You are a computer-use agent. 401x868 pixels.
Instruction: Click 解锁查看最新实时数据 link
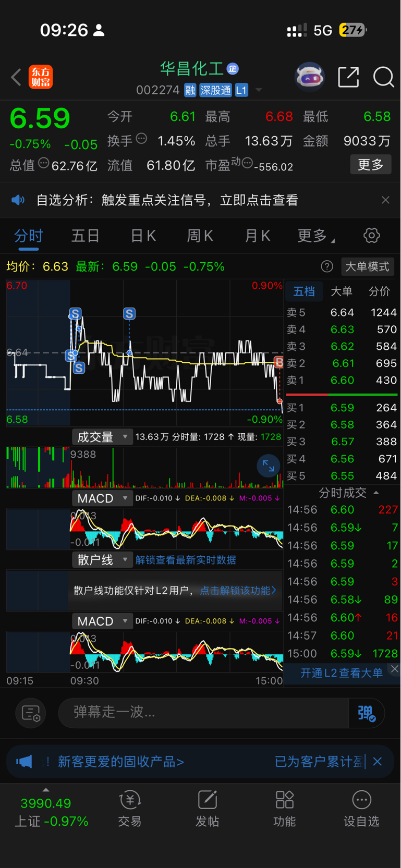[186, 560]
